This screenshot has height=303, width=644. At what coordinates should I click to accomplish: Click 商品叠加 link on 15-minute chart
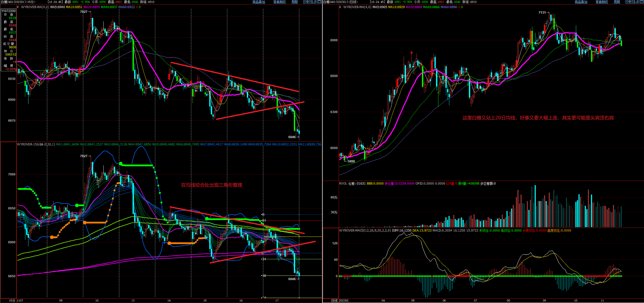pos(259,2)
